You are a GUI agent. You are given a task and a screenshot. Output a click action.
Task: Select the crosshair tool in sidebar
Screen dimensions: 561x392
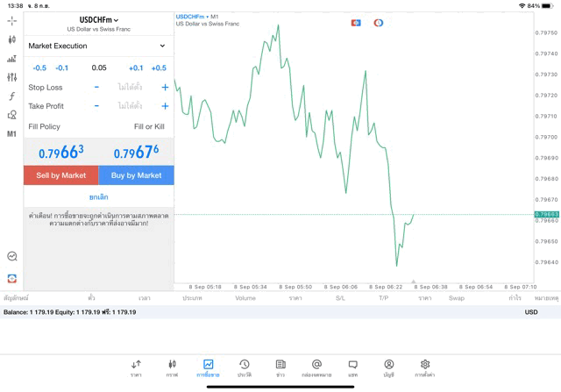(x=11, y=20)
